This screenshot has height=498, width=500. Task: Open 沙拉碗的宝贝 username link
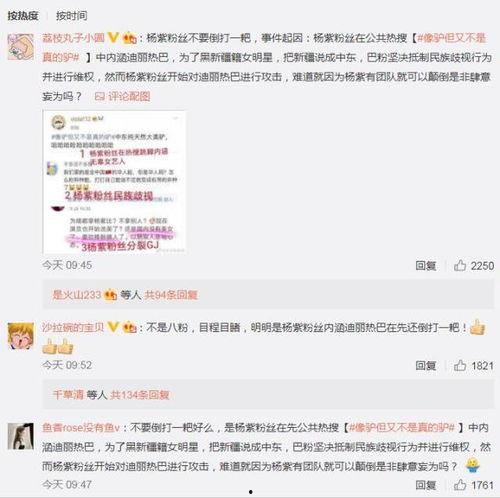(x=73, y=327)
